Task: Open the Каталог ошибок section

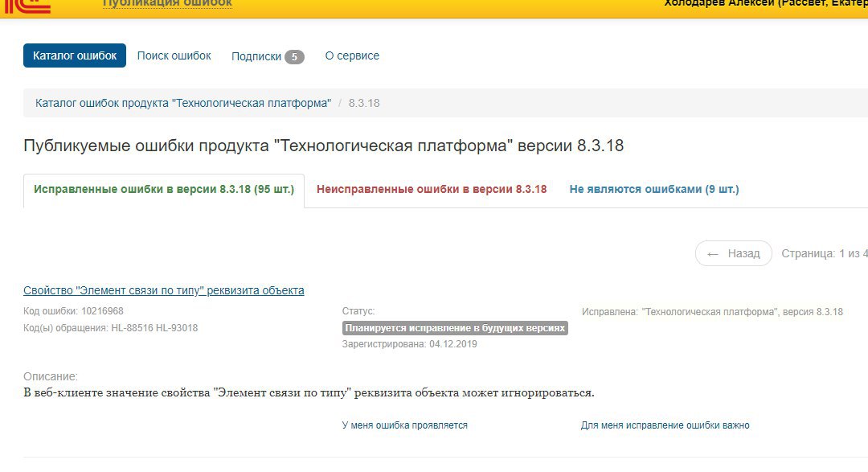Action: coord(75,55)
